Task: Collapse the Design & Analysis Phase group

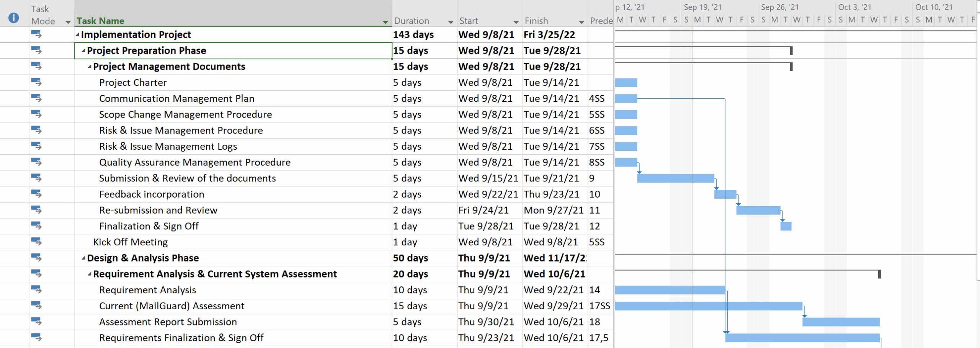Action: [x=83, y=258]
